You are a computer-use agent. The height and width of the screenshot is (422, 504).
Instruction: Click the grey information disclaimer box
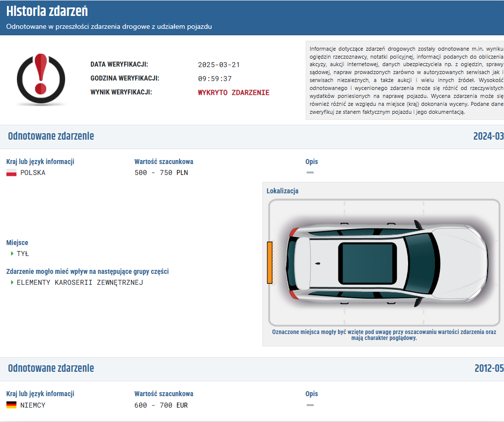(405, 80)
